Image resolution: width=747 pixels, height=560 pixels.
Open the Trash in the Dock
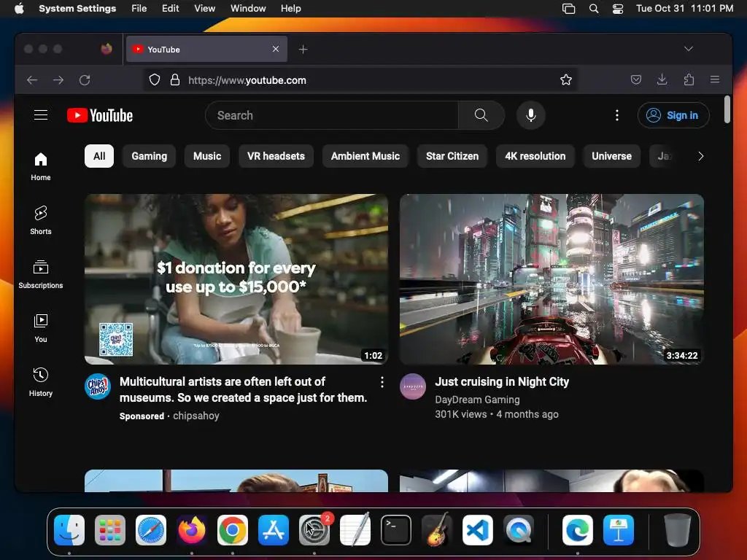coord(677,530)
